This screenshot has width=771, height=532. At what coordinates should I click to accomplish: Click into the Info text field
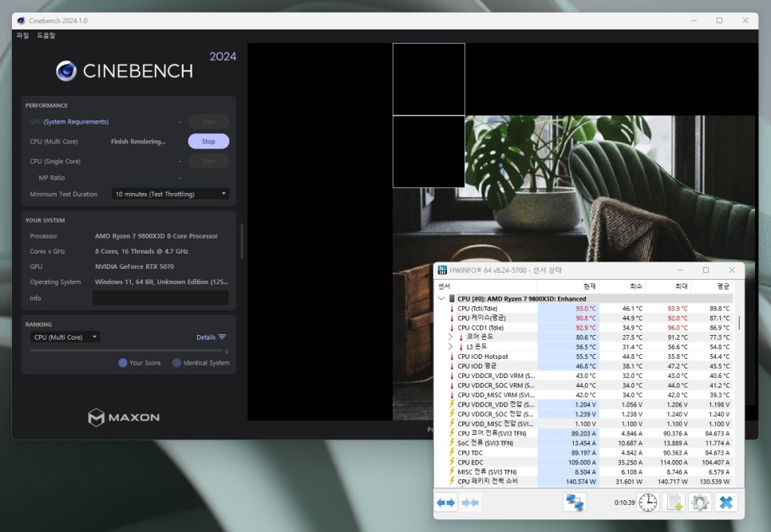pos(160,298)
